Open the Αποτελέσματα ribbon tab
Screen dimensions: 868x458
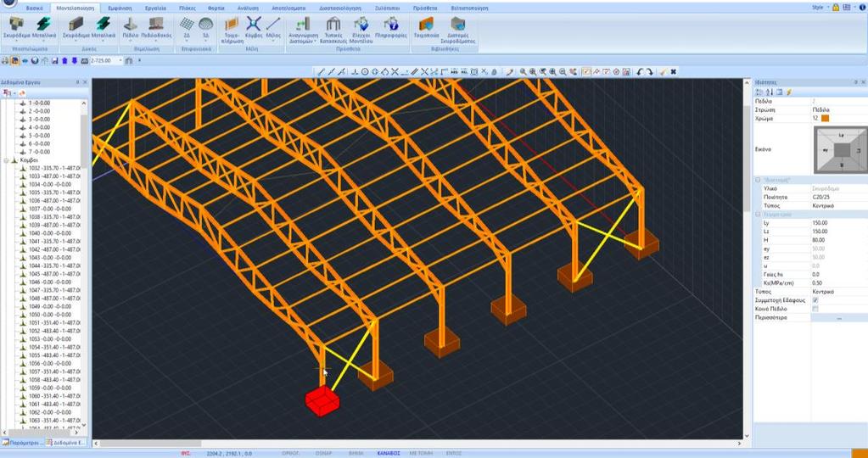point(289,8)
